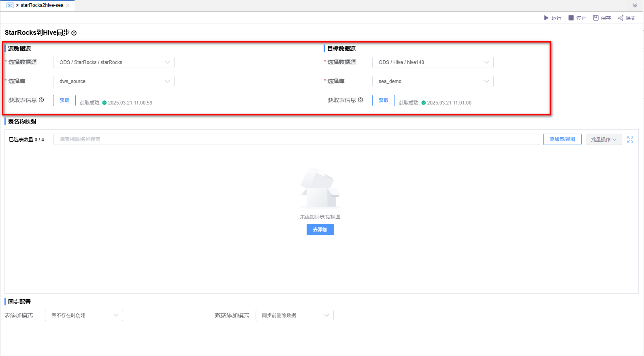Click the Run (运行) play icon
Image resolution: width=644 pixels, height=356 pixels.
[546, 18]
